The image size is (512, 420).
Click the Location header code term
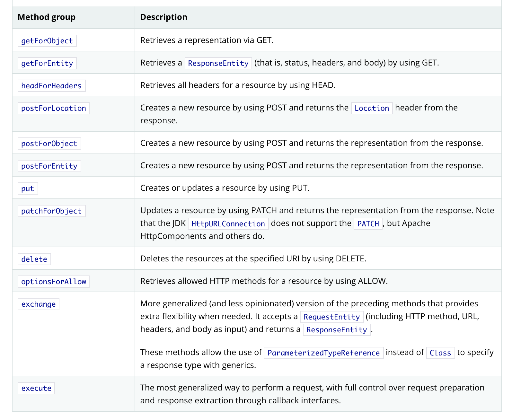point(372,108)
